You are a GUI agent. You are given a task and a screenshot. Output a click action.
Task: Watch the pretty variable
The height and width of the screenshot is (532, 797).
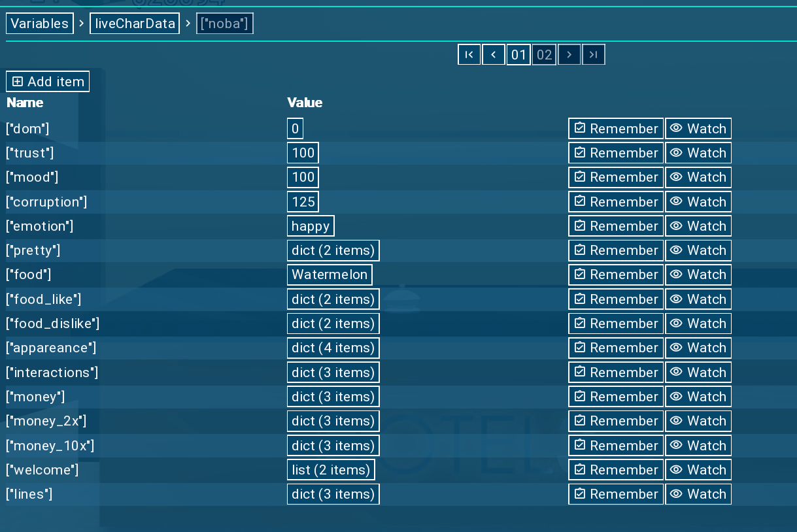pyautogui.click(x=698, y=250)
